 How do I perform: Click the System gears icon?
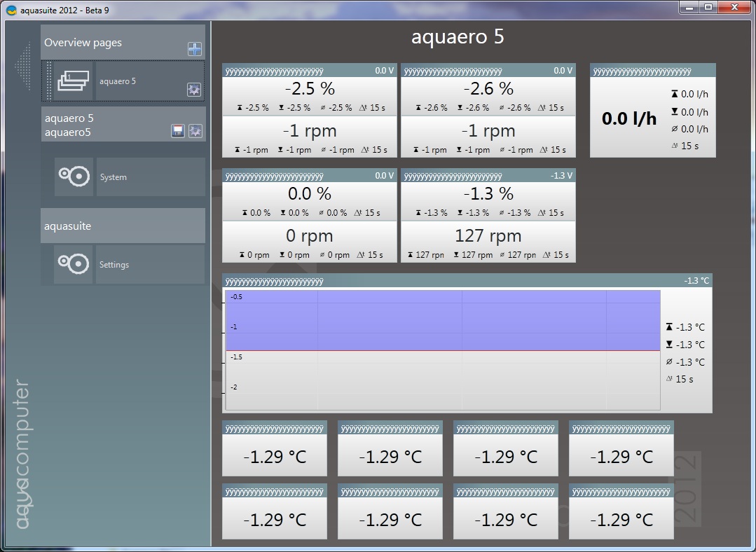click(x=74, y=177)
